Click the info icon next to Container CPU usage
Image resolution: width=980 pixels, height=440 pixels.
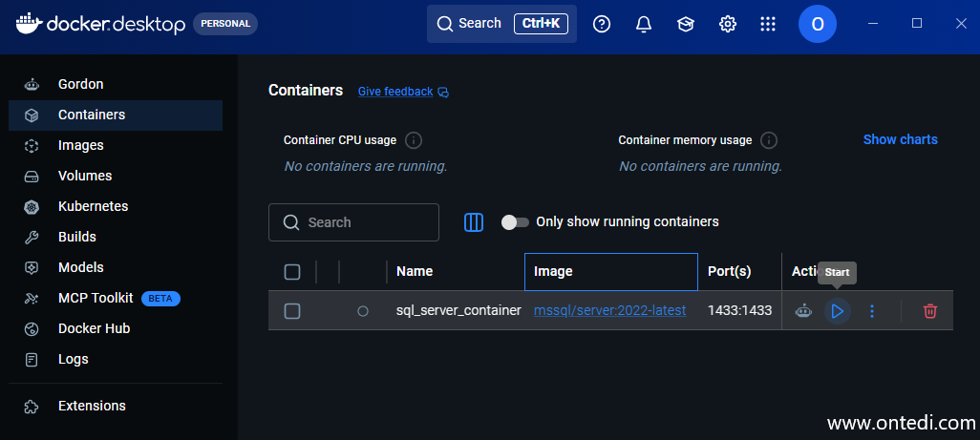tap(413, 140)
